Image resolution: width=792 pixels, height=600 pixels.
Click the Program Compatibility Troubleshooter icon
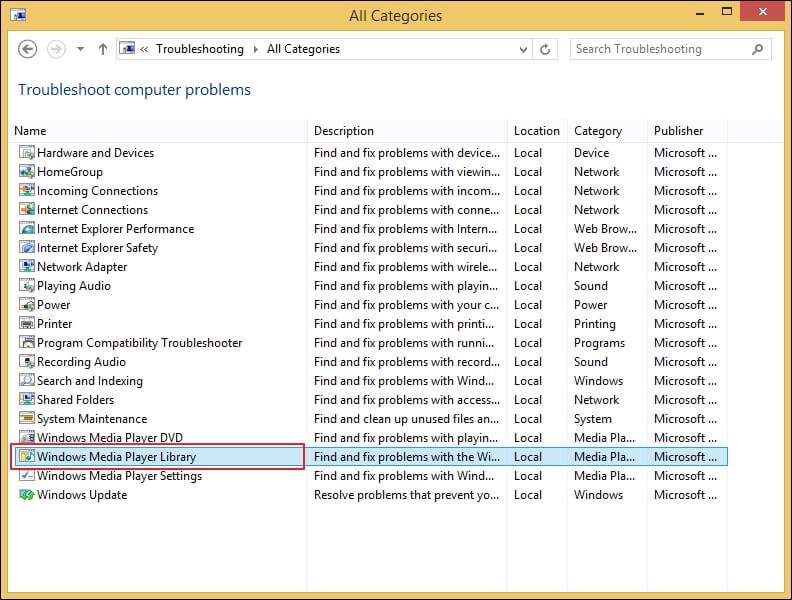(x=27, y=342)
